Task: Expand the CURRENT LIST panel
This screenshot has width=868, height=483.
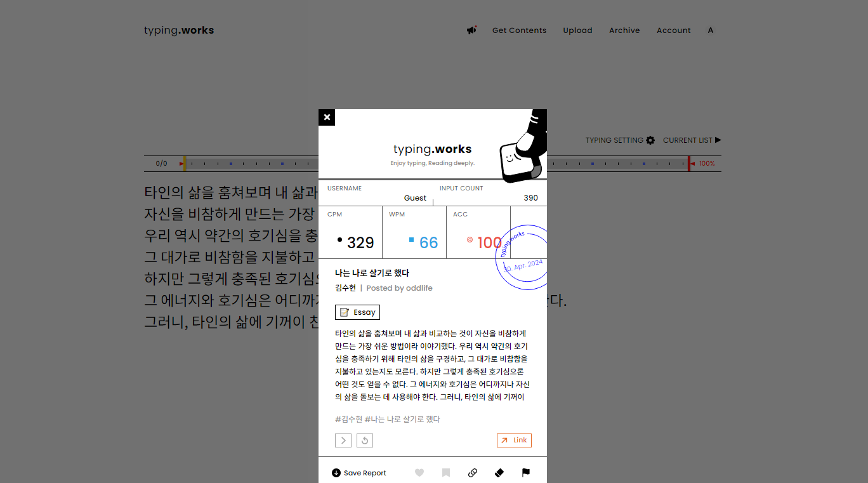Action: (x=692, y=140)
